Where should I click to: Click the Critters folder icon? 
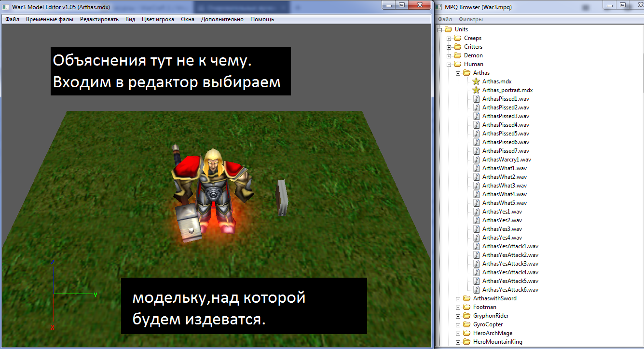pos(458,47)
